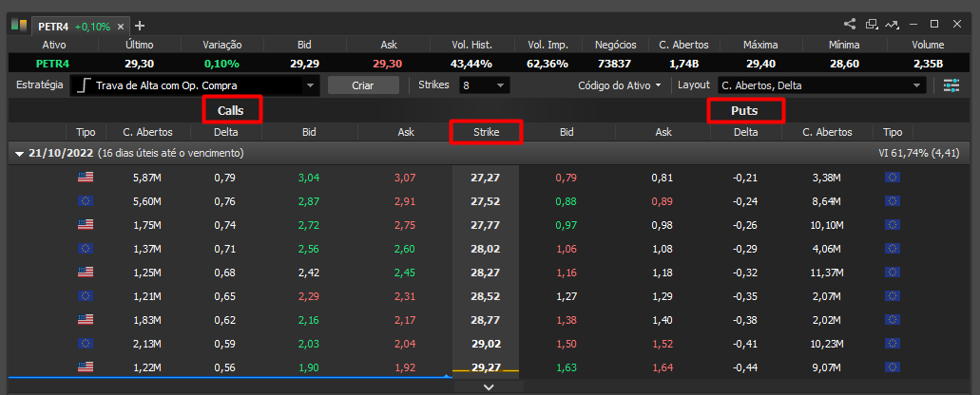Expand more strikes with bottom chevron
This screenshot has width=980, height=395.
[489, 387]
